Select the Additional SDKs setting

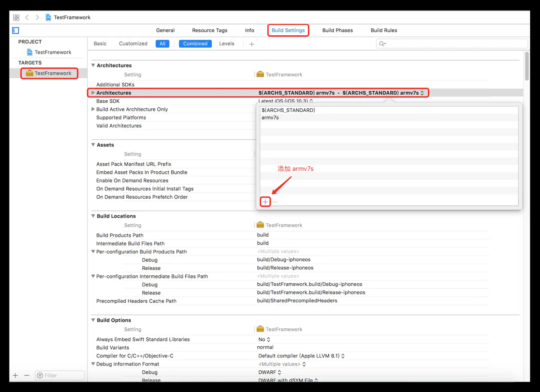115,85
